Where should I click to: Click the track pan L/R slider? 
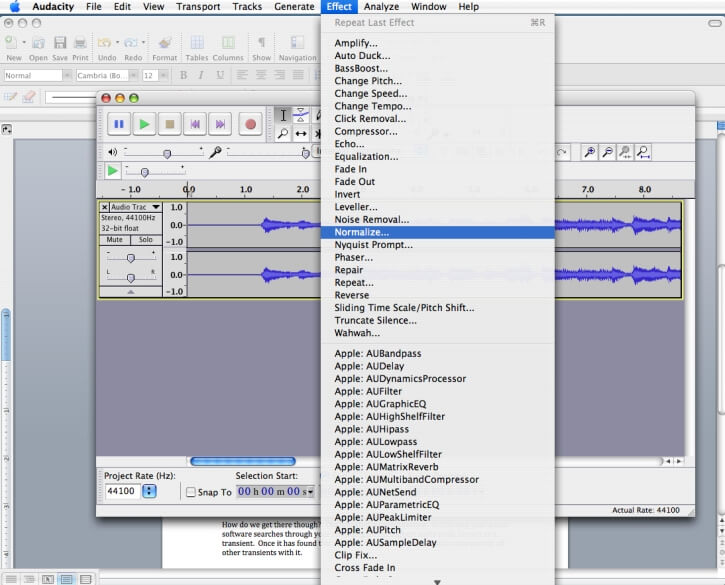tap(131, 277)
